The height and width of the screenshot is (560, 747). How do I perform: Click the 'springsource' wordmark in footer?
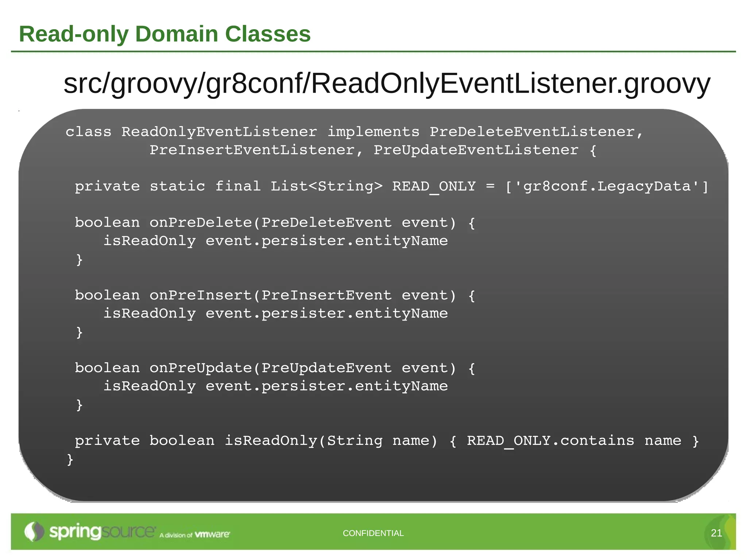pos(102,532)
